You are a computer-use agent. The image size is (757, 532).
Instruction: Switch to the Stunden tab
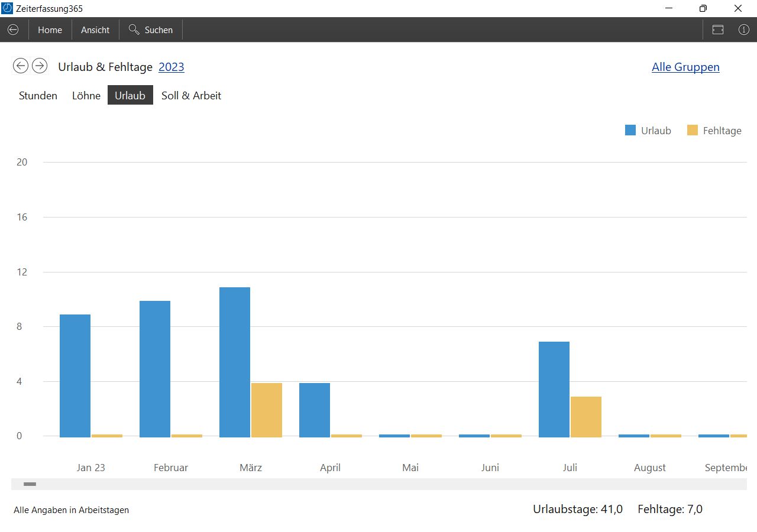point(38,95)
